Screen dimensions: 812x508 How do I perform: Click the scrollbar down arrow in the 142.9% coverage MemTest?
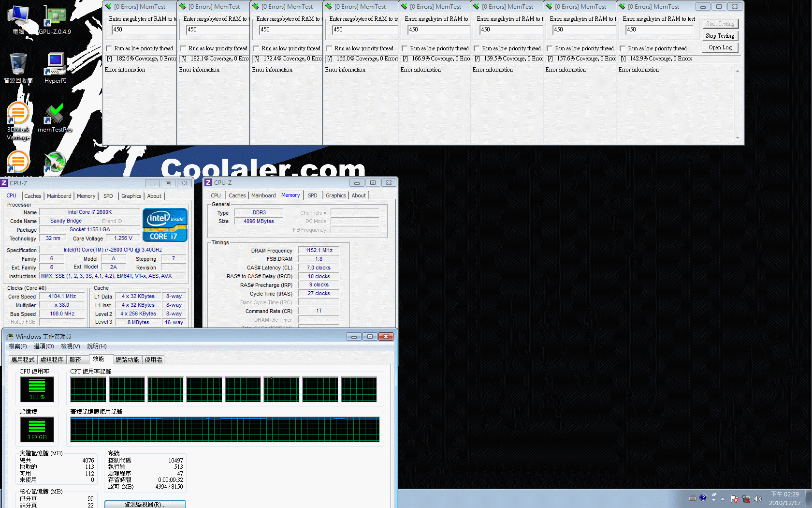(x=738, y=138)
